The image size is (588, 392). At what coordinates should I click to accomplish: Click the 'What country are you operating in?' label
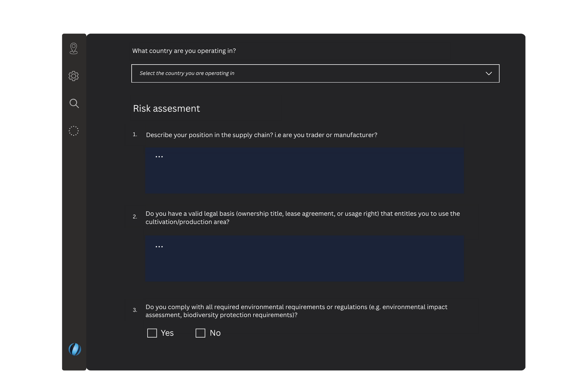click(x=184, y=51)
